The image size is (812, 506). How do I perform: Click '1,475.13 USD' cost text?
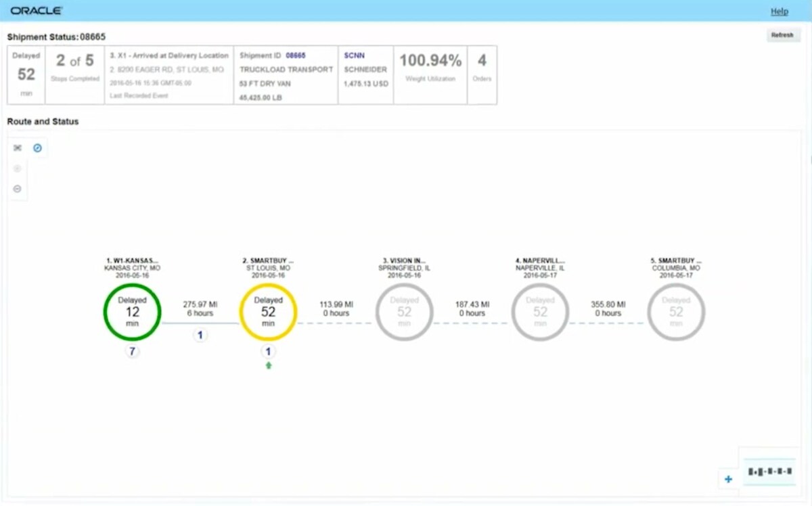click(366, 83)
